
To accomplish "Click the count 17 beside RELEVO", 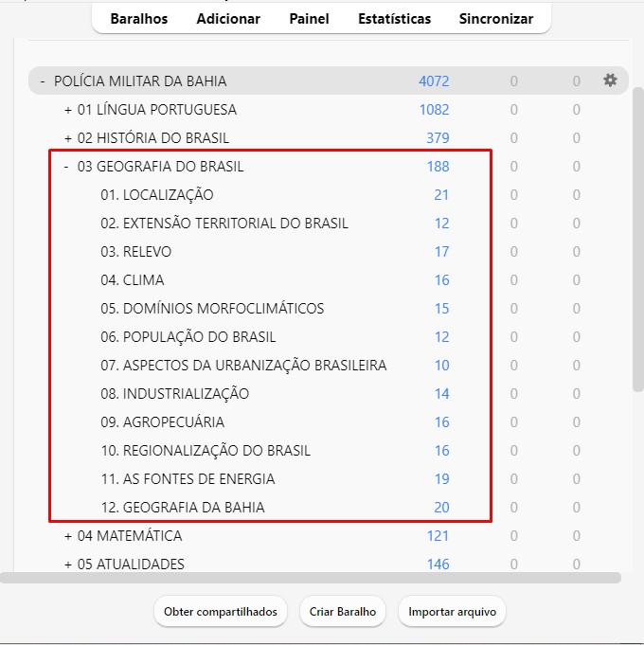I will pyautogui.click(x=441, y=252).
